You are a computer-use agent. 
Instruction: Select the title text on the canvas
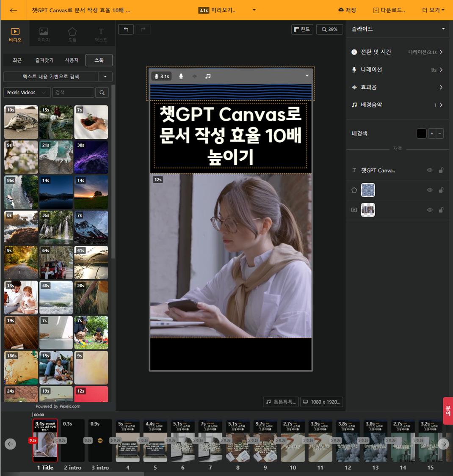(x=231, y=135)
